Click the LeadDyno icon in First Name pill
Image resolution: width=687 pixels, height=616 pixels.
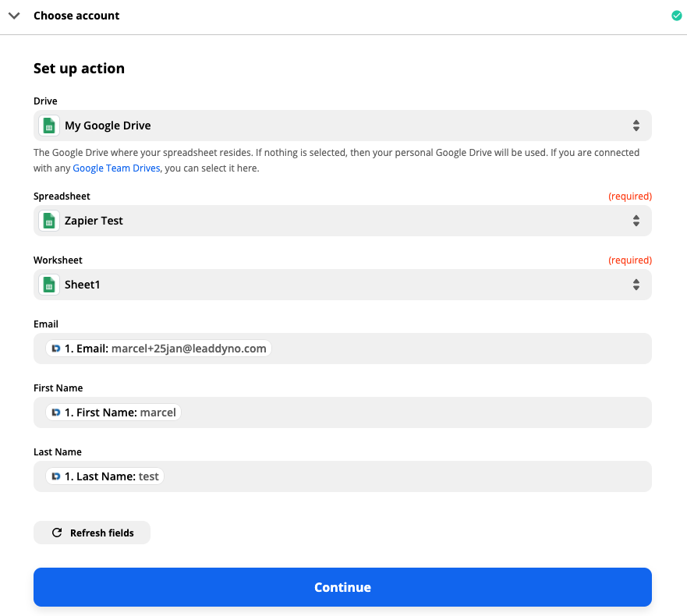(x=56, y=412)
